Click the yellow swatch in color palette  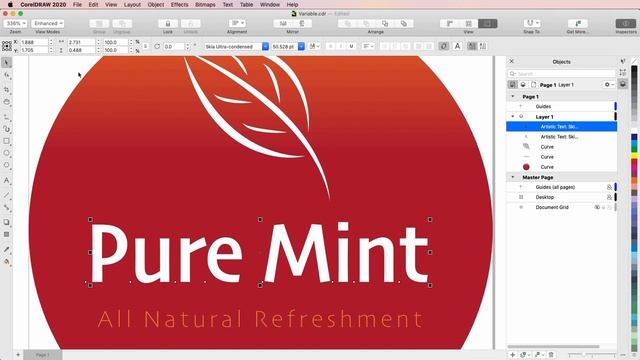tap(634, 156)
